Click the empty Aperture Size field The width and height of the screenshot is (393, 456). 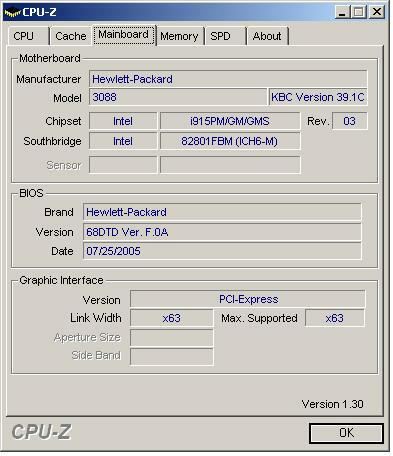171,338
